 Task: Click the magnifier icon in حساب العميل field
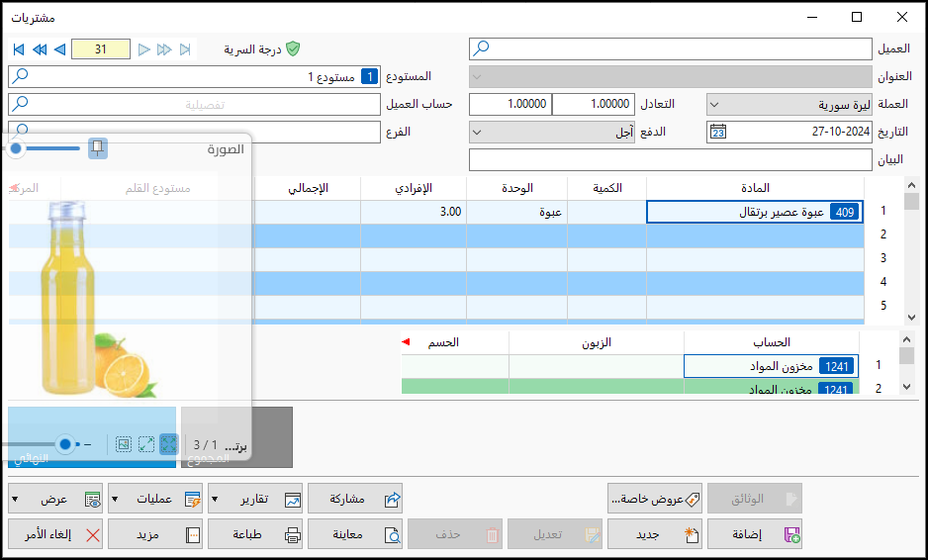[20, 104]
